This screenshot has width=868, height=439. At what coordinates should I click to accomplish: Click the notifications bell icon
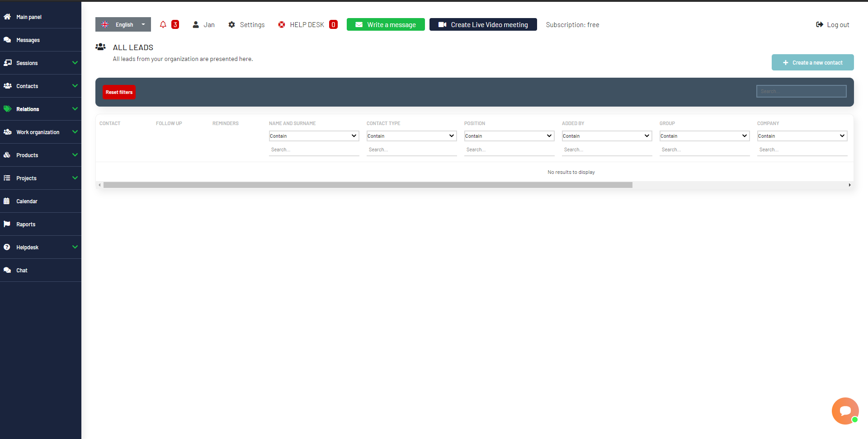[163, 24]
